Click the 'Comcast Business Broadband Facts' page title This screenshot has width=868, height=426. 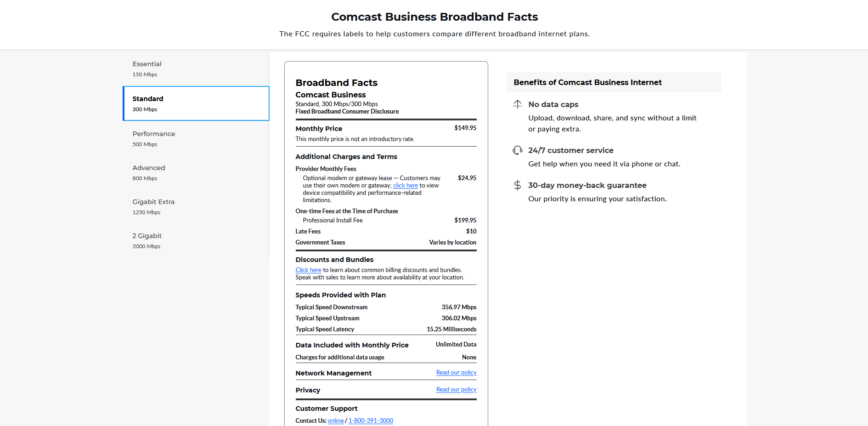(434, 17)
